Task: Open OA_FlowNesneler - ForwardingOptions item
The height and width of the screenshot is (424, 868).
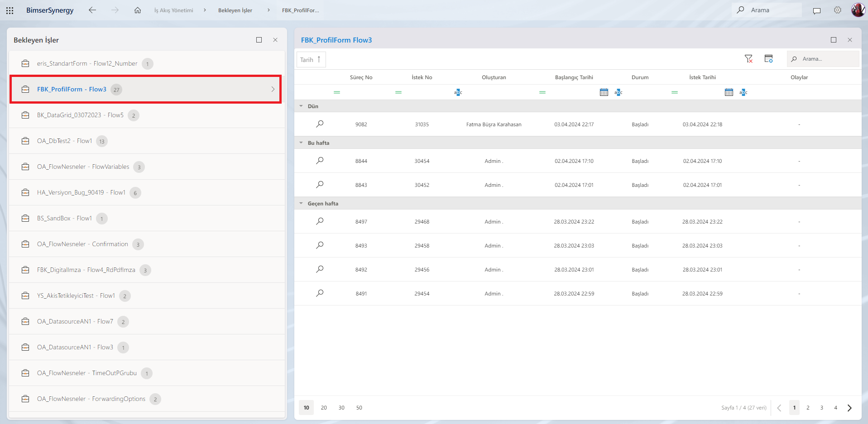Action: coord(147,399)
